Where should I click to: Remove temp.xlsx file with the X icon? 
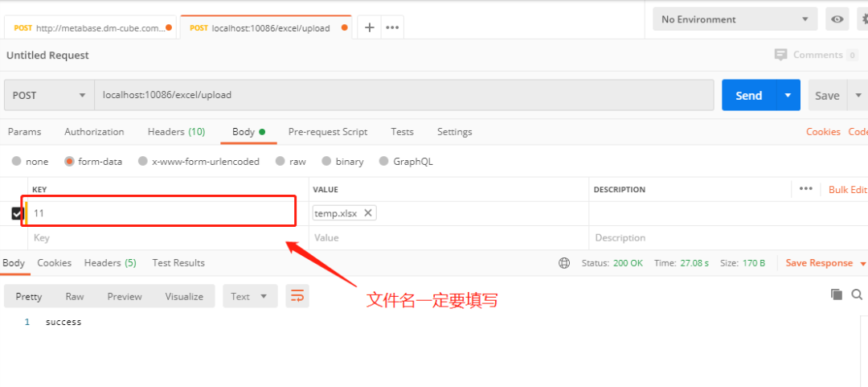pyautogui.click(x=368, y=213)
